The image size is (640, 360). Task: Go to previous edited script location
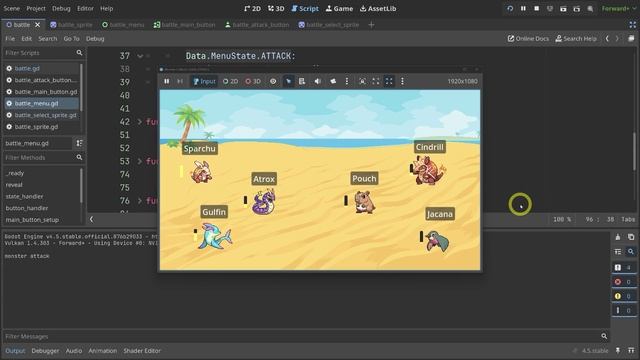[x=607, y=38]
